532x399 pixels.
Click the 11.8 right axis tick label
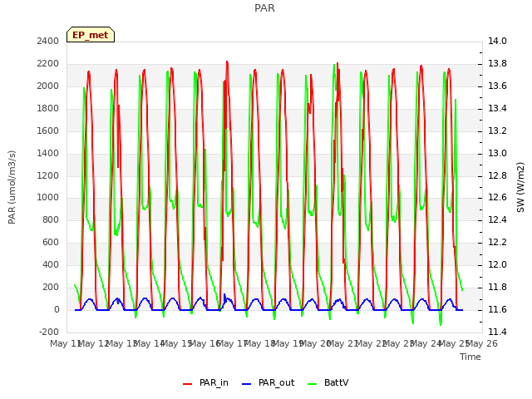coord(497,287)
